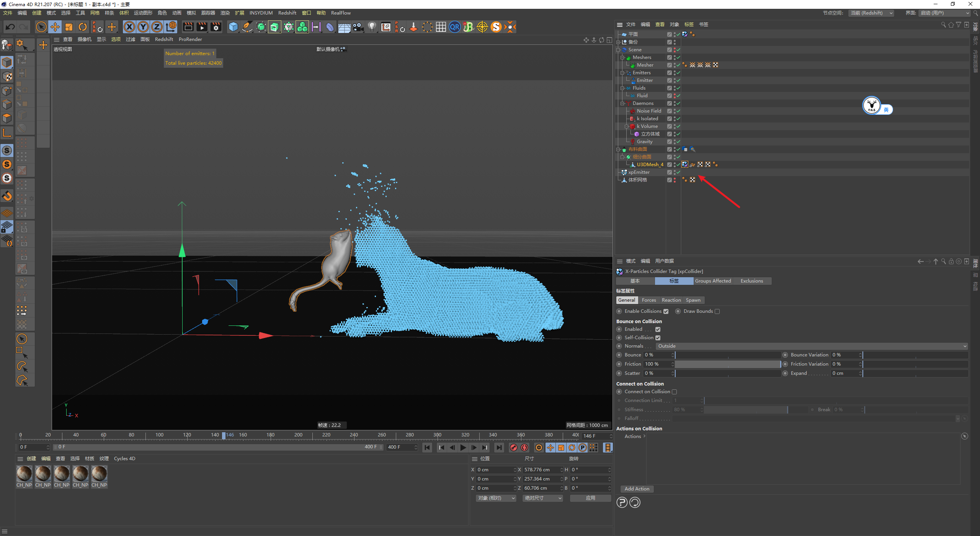This screenshot has height=536, width=980.
Task: Uncheck the Enable Collisions checkbox
Action: [666, 311]
